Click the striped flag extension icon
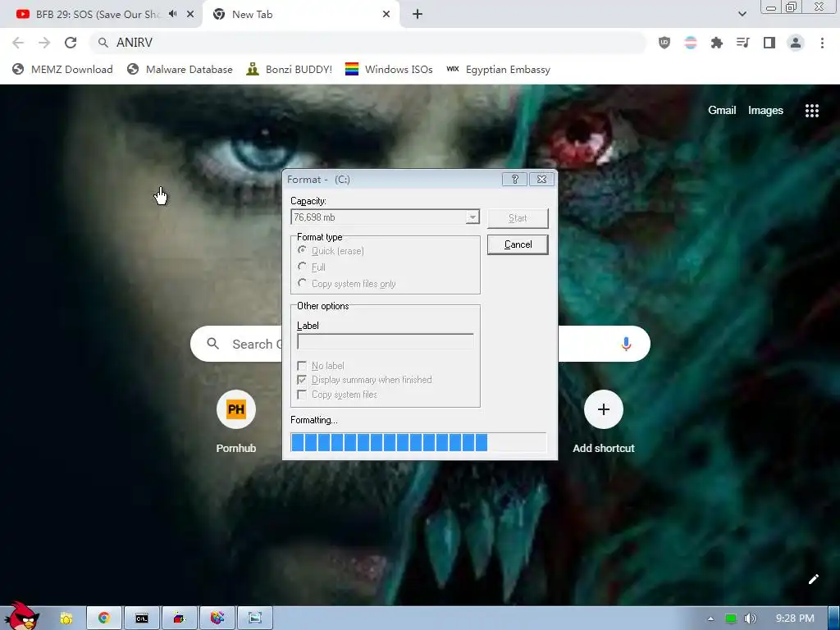Screen dimensions: 840x630 click(x=691, y=43)
